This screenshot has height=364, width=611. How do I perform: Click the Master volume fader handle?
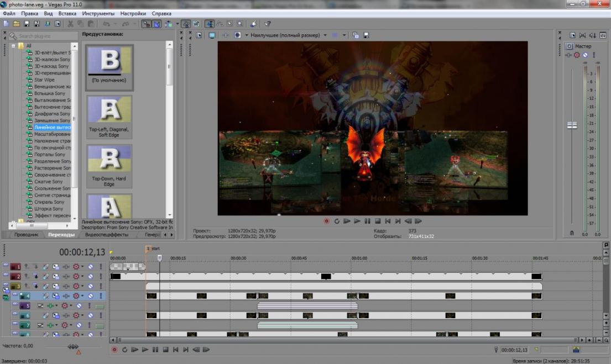572,125
